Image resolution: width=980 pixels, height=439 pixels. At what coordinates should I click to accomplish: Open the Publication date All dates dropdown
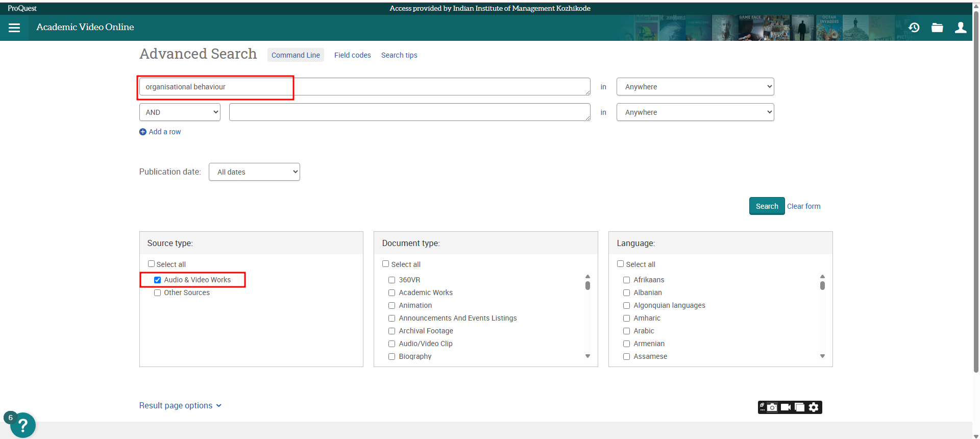254,172
